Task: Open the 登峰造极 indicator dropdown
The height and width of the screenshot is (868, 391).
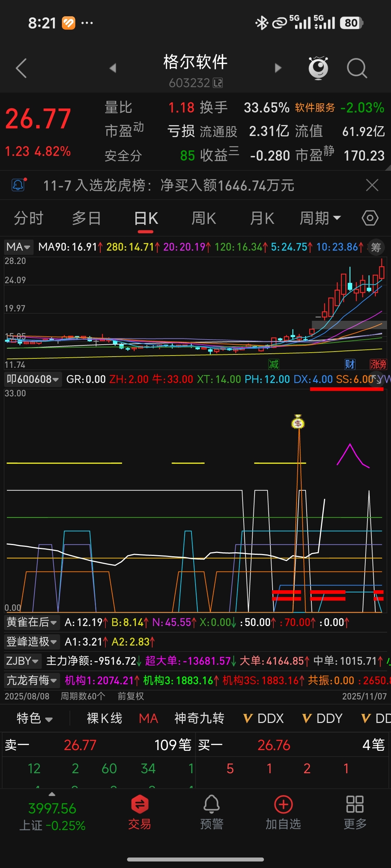Action: click(32, 642)
